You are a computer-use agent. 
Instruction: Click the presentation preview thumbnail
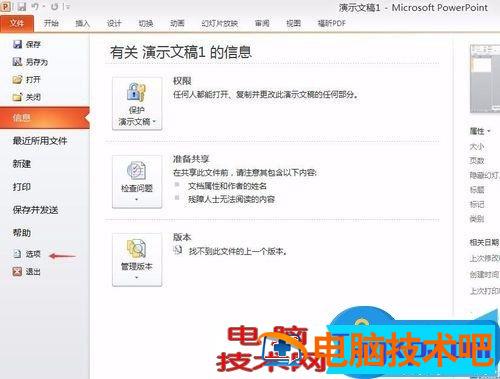tap(485, 79)
